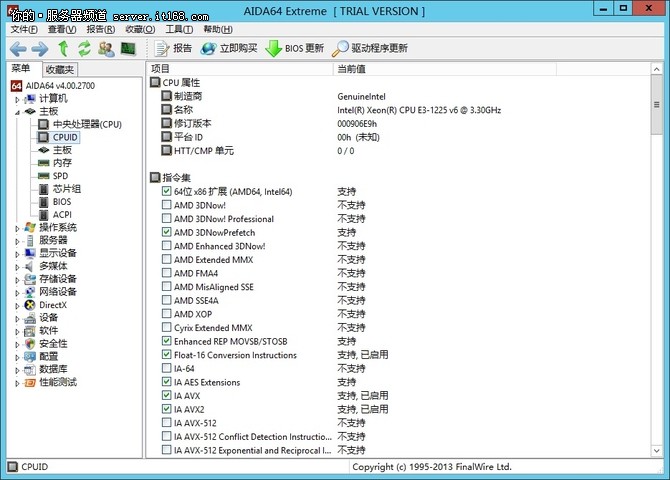The height and width of the screenshot is (480, 670).
Task: Expand the 设备 tree node
Action: [18, 319]
